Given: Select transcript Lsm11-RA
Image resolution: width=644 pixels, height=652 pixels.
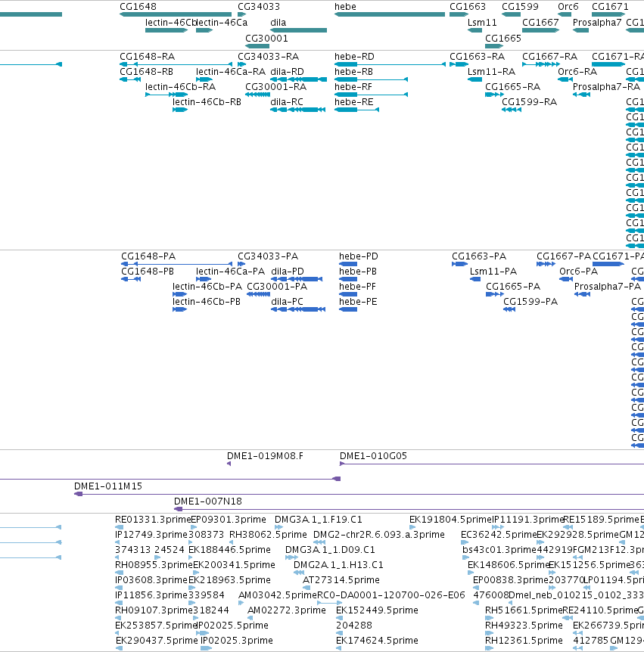Looking at the screenshot, I should click(x=491, y=72).
